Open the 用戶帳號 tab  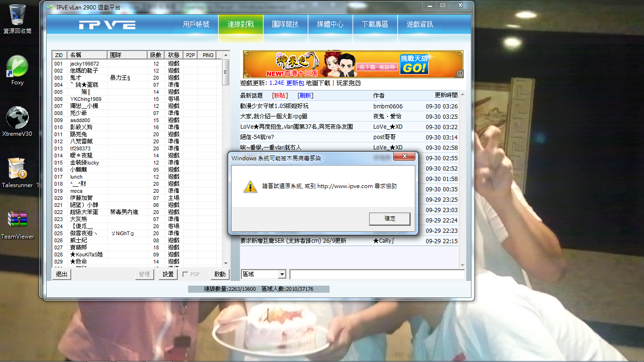196,25
